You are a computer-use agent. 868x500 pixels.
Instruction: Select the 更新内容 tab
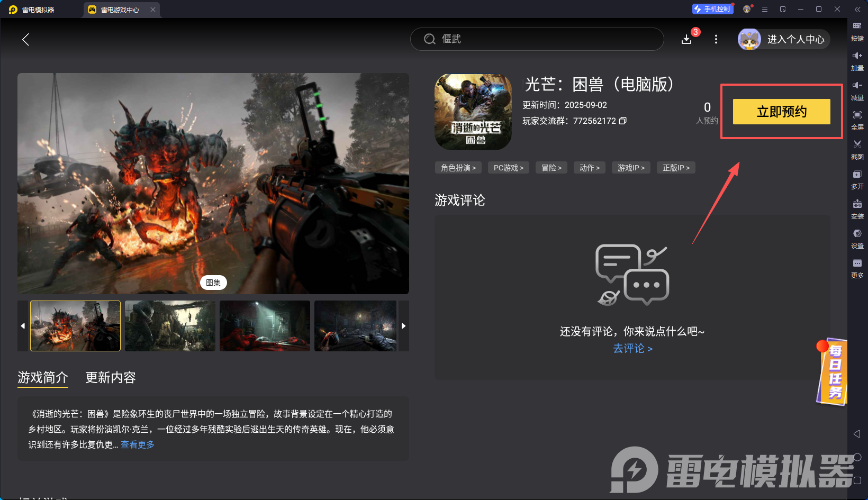point(111,377)
